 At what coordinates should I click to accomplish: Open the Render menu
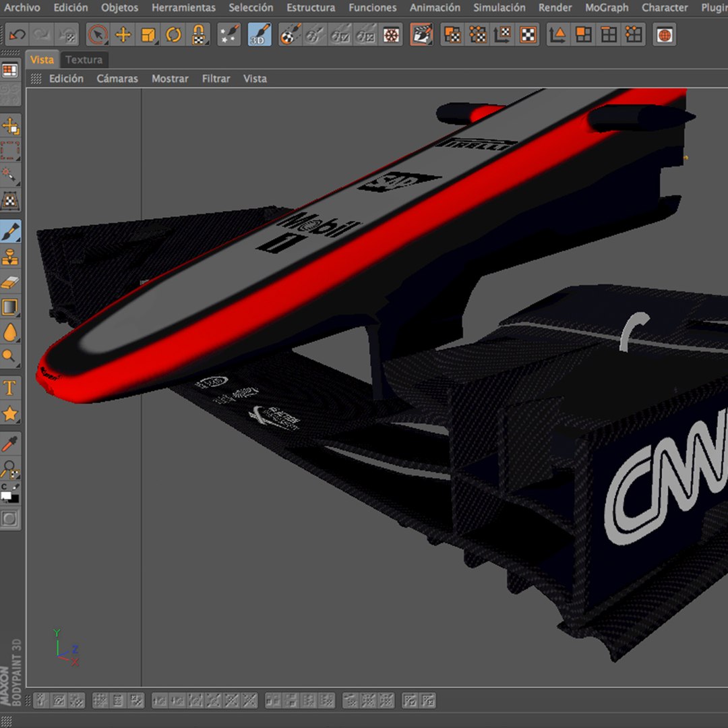(555, 7)
